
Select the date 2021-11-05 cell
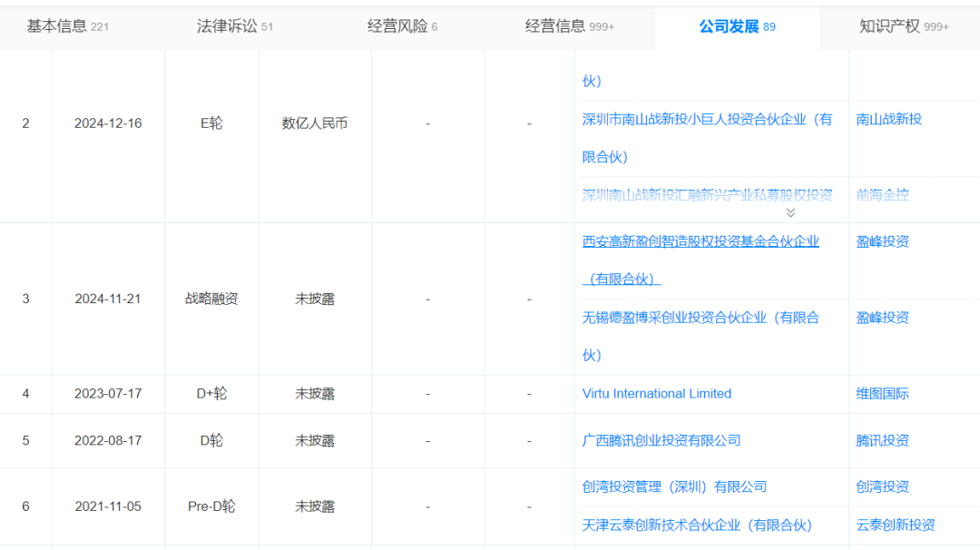108,506
